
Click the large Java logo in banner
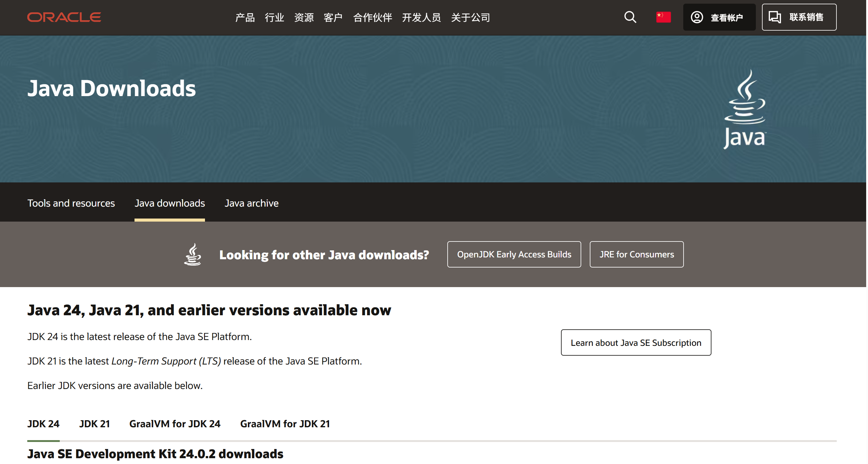pyautogui.click(x=745, y=110)
